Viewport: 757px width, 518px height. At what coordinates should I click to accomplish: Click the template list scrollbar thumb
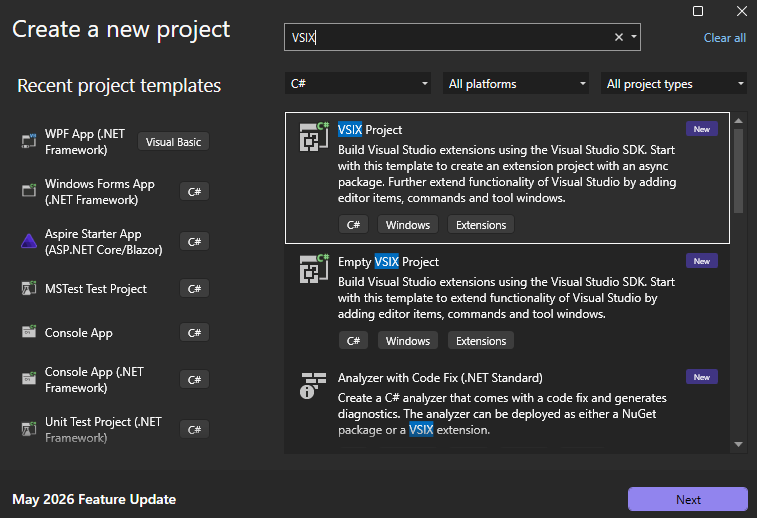(x=738, y=171)
